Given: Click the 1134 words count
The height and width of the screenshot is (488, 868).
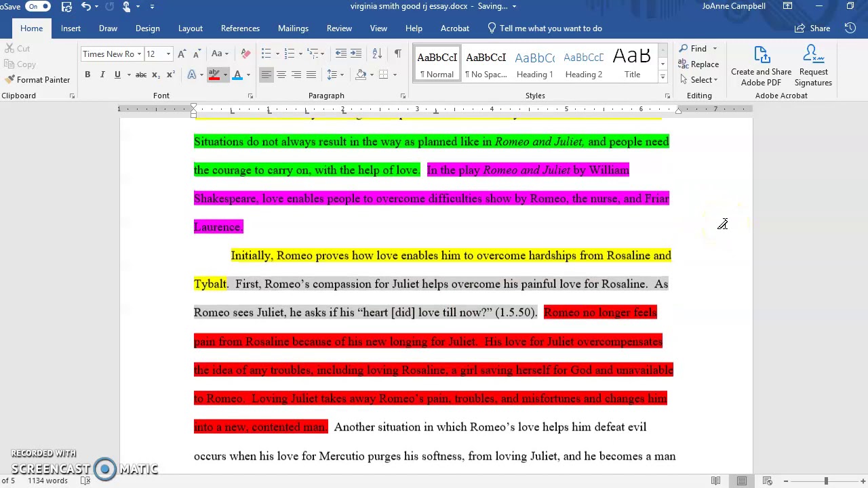Looking at the screenshot, I should tap(47, 481).
